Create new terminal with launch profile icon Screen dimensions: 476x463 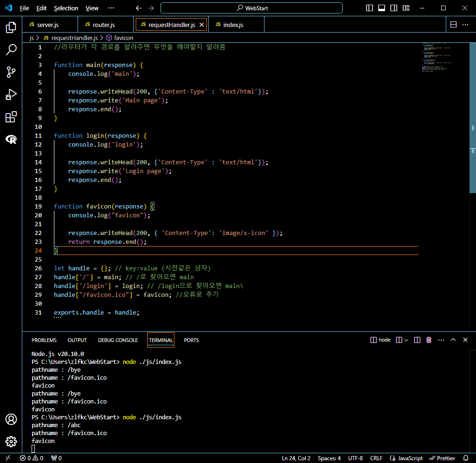tap(399, 340)
